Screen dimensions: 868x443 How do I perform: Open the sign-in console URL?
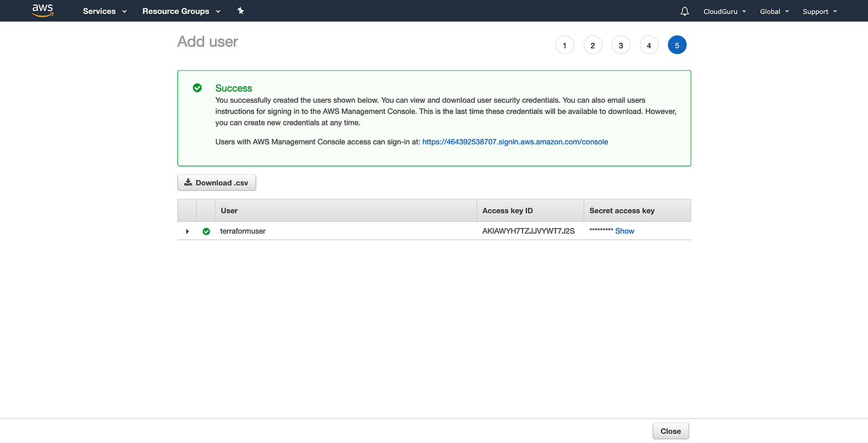coord(515,141)
